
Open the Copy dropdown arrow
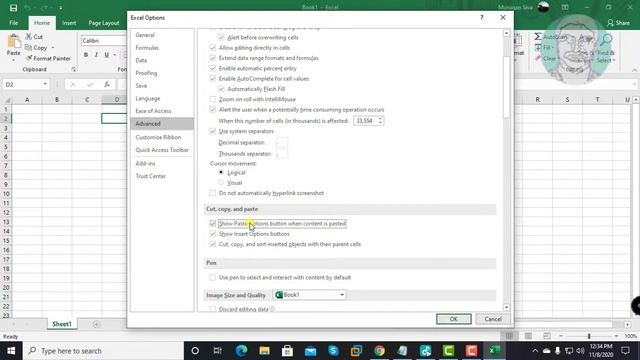(53, 48)
